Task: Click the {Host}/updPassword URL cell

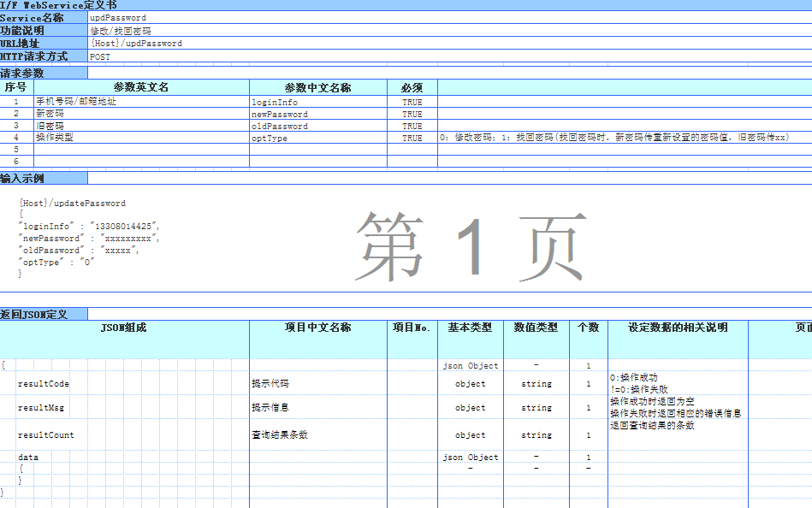Action: tap(449, 43)
